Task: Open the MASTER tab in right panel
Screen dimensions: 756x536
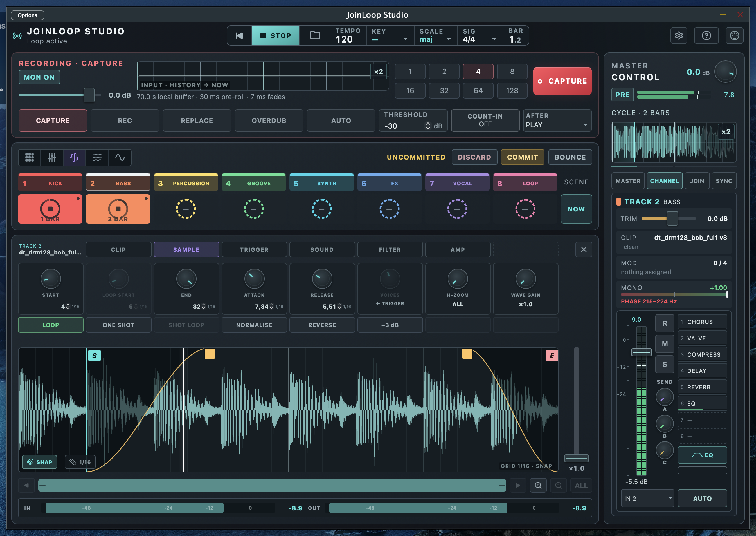Action: point(628,181)
